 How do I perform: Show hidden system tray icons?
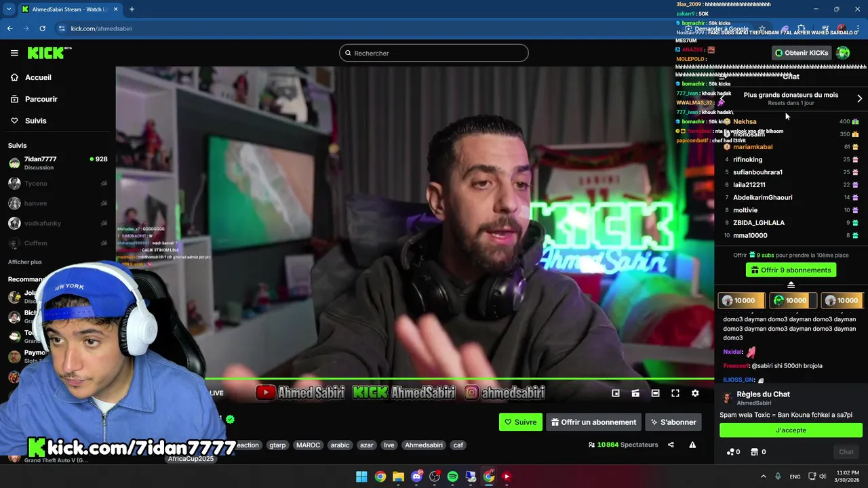[763, 476]
